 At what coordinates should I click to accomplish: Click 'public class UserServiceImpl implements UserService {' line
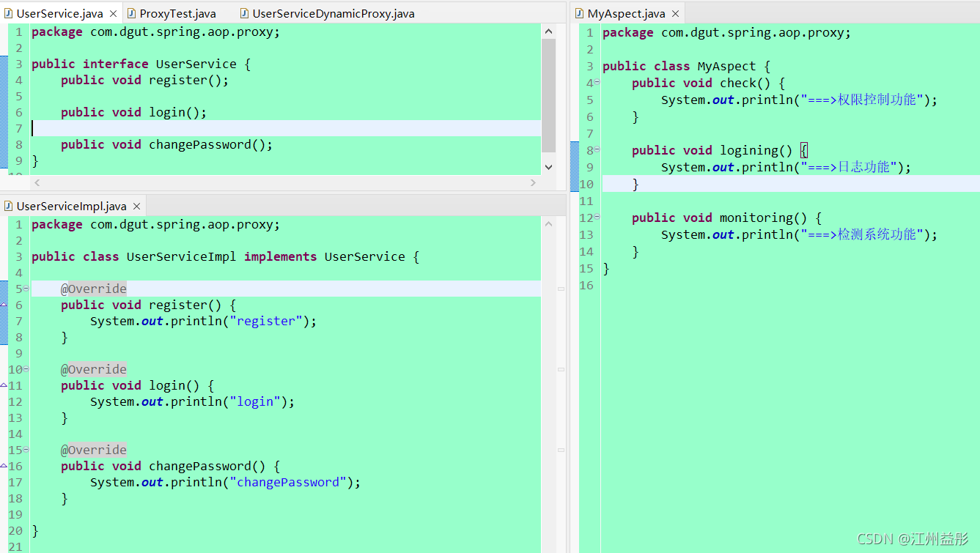(x=226, y=256)
